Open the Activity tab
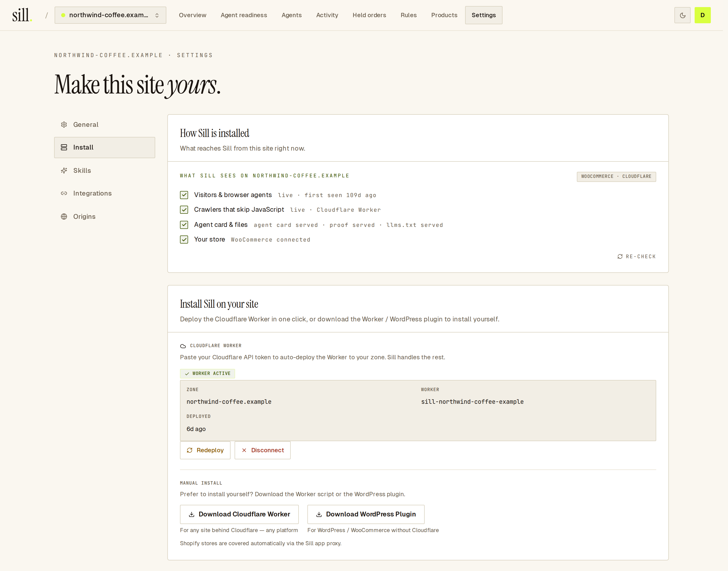This screenshot has width=728, height=571. click(327, 15)
